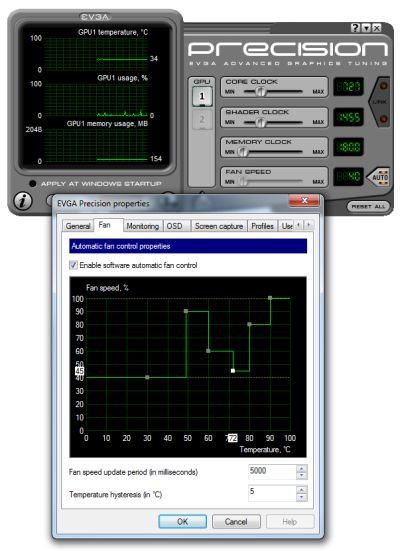Image resolution: width=400 pixels, height=551 pixels.
Task: Click the GPU1 temperature graph
Action: pyautogui.click(x=96, y=54)
